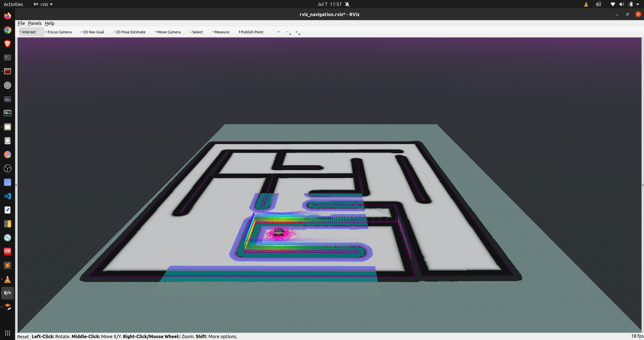
Task: Expand the collapsed left panel handle
Action: click(x=16, y=185)
